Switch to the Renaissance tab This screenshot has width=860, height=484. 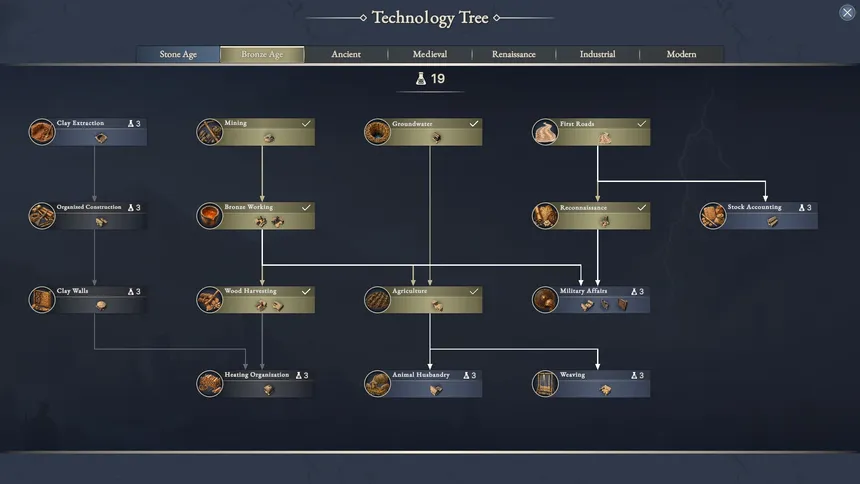pos(514,54)
